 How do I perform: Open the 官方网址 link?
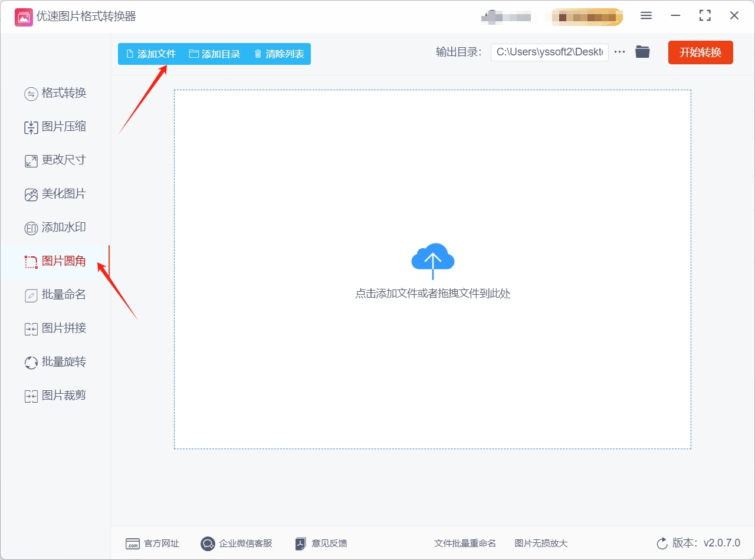tap(152, 543)
